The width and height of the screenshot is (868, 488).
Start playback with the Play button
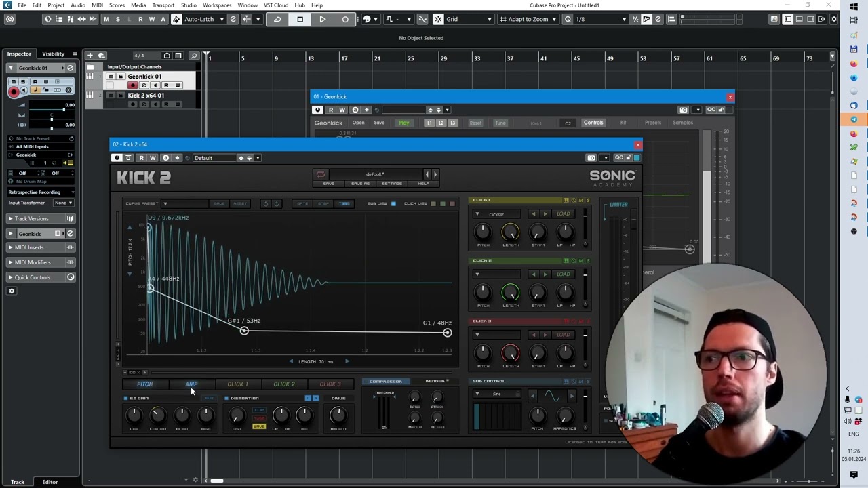[x=322, y=19]
